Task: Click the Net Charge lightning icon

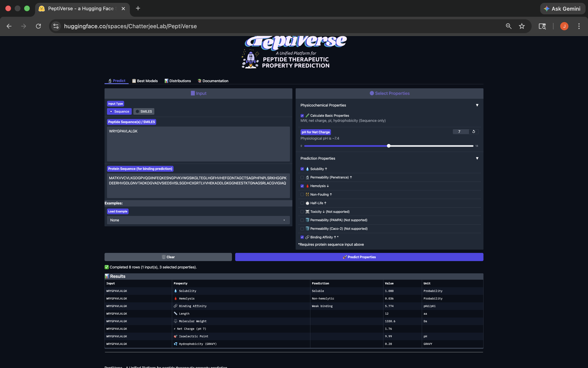Action: coord(175,329)
